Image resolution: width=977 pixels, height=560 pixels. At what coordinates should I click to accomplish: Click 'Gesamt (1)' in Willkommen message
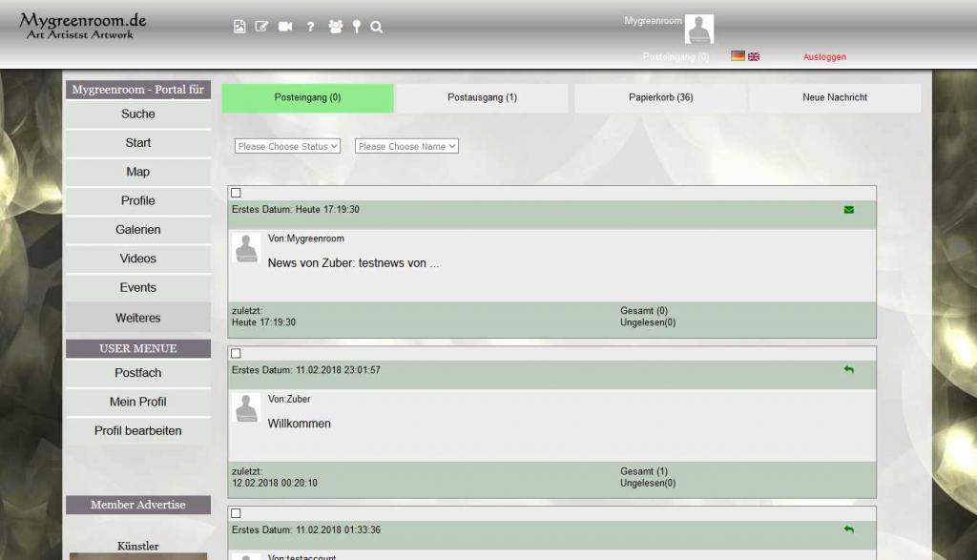644,471
